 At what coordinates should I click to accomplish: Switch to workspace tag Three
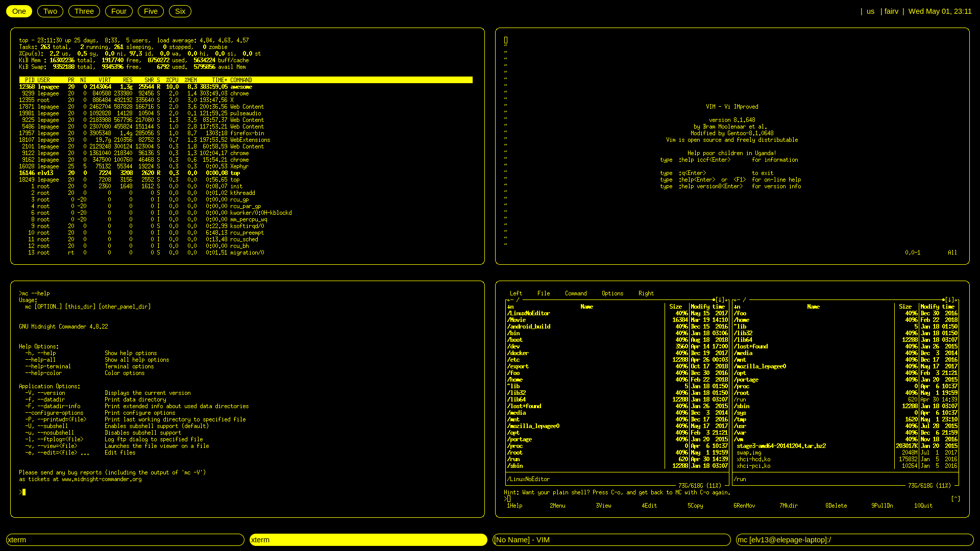pos(84,11)
